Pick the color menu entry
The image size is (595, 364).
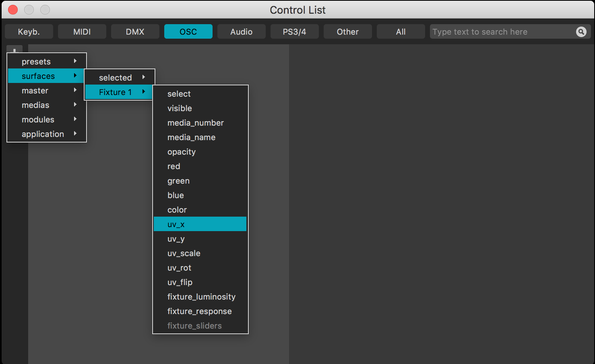pyautogui.click(x=200, y=210)
